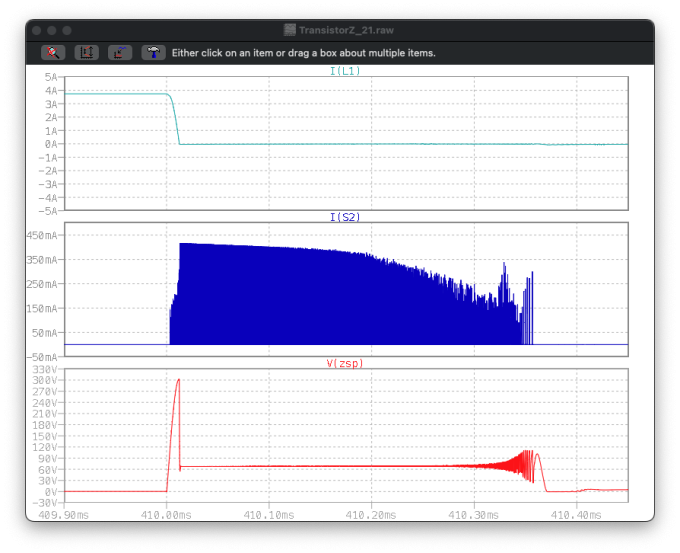Click the autorange axes toolbar icon
Screen dimensions: 680x553
point(87,52)
